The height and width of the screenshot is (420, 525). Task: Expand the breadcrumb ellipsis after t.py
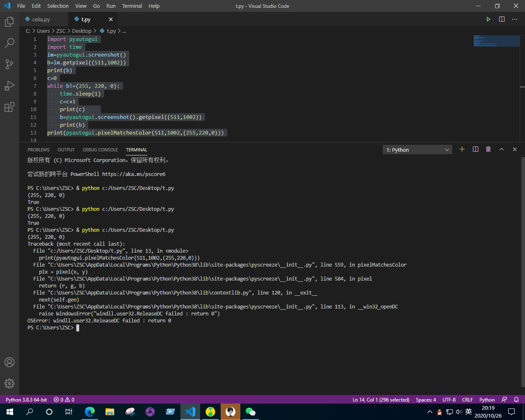124,31
